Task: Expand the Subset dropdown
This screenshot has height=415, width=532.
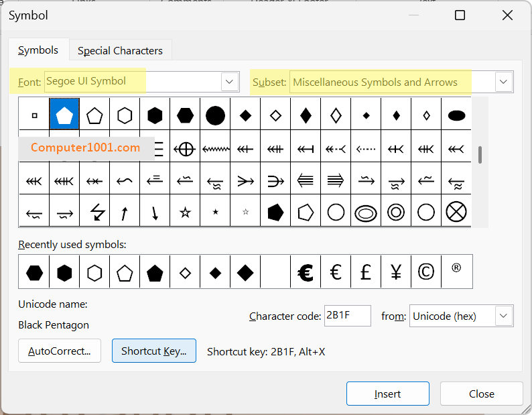Action: click(x=504, y=82)
